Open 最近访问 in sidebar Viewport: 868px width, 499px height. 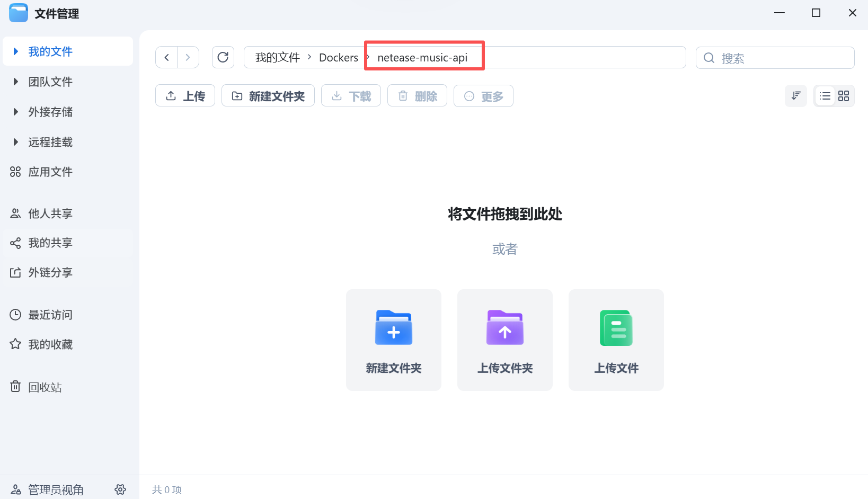pyautogui.click(x=50, y=315)
